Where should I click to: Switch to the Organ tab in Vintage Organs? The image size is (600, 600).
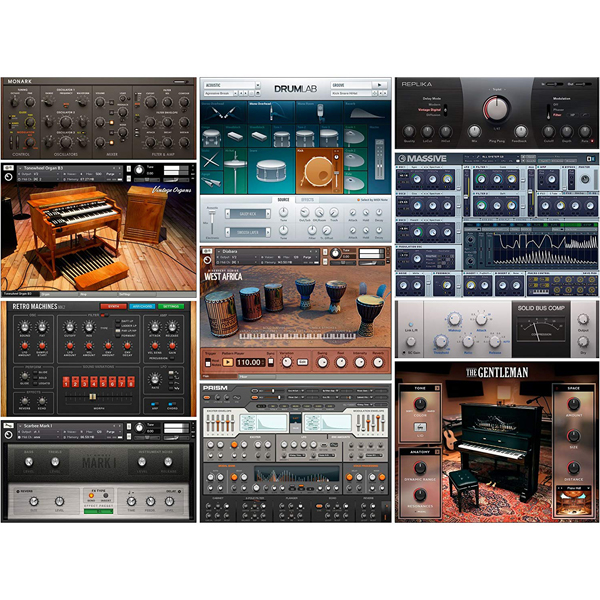click(x=59, y=294)
